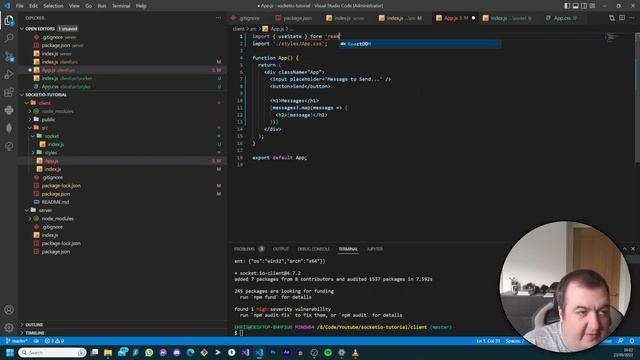Open the Explorer view in activity bar
The height and width of the screenshot is (360, 640).
(x=9, y=21)
